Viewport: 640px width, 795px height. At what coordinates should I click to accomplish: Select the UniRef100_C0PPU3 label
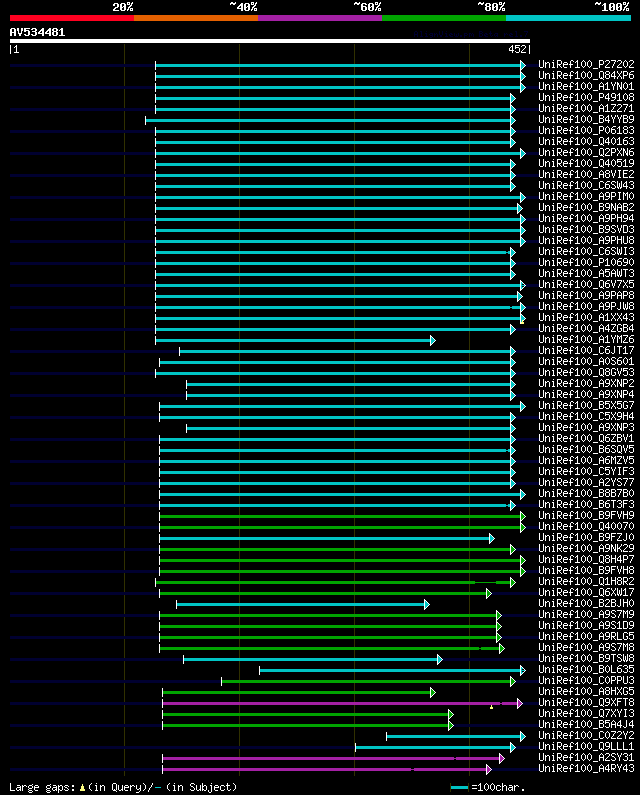tap(586, 680)
